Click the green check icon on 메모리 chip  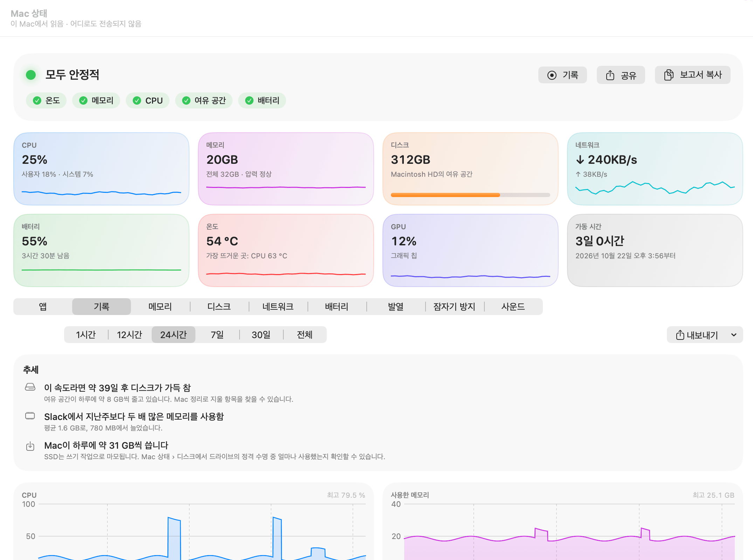pyautogui.click(x=83, y=101)
